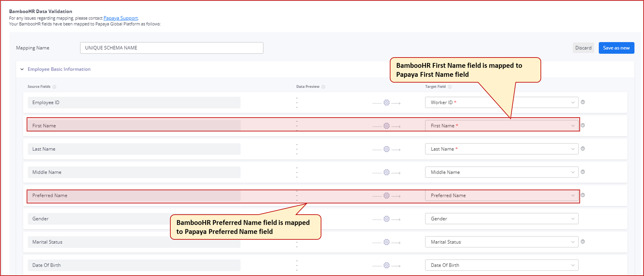This screenshot has width=644, height=276.
Task: Open the First Name target field dropdown
Action: (x=502, y=126)
